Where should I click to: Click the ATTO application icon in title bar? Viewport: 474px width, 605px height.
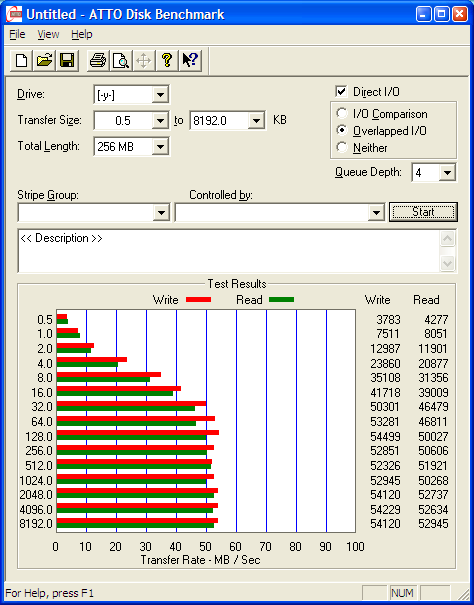[x=14, y=15]
